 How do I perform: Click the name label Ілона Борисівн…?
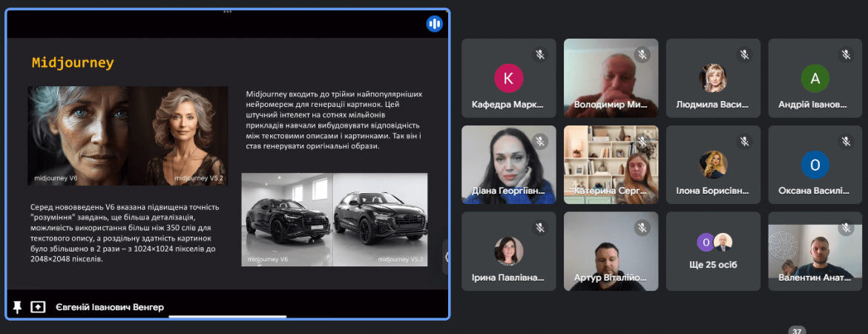pos(712,191)
